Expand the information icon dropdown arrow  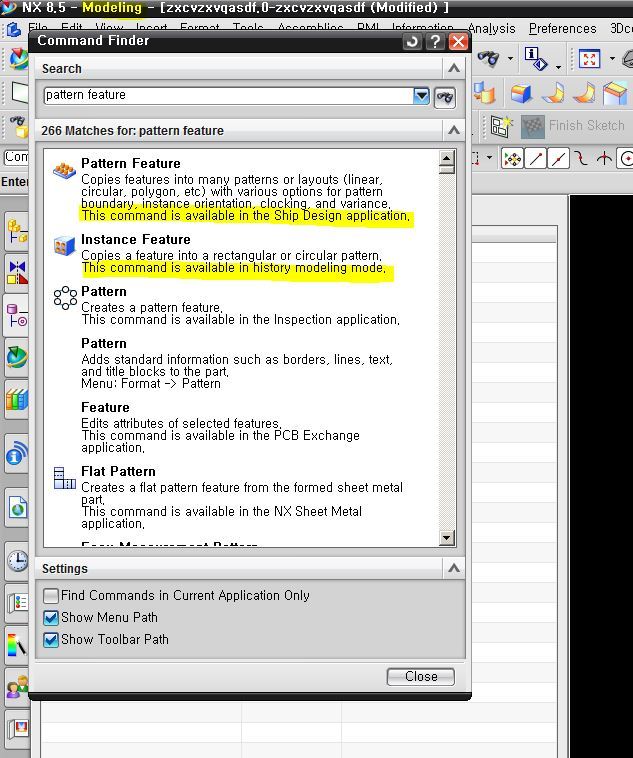click(x=559, y=67)
